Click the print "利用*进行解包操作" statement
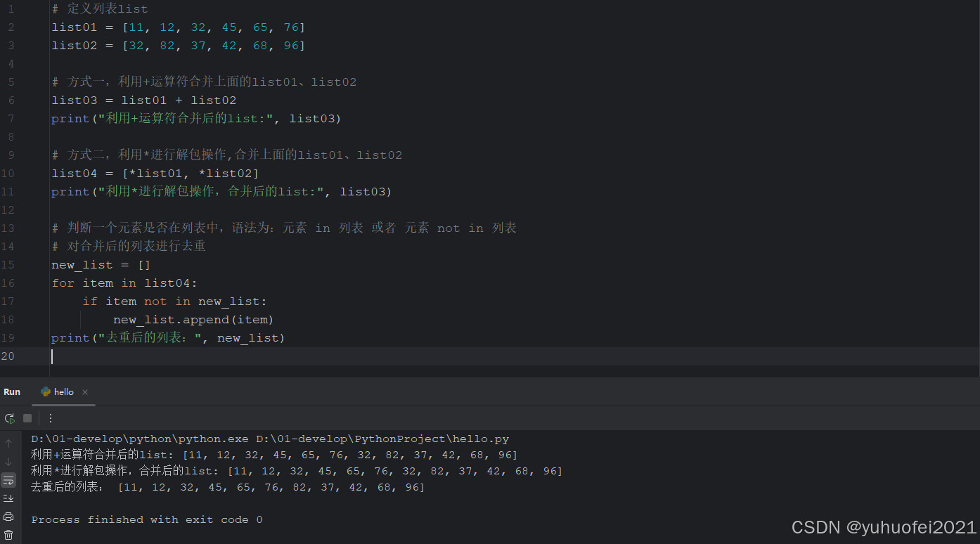The image size is (980, 544). (x=221, y=192)
